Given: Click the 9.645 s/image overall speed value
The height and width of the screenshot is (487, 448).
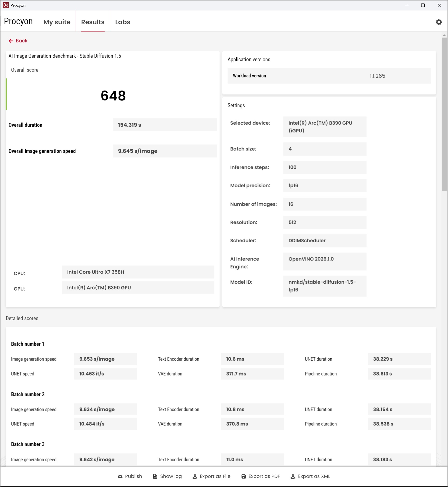Looking at the screenshot, I should 165,151.
